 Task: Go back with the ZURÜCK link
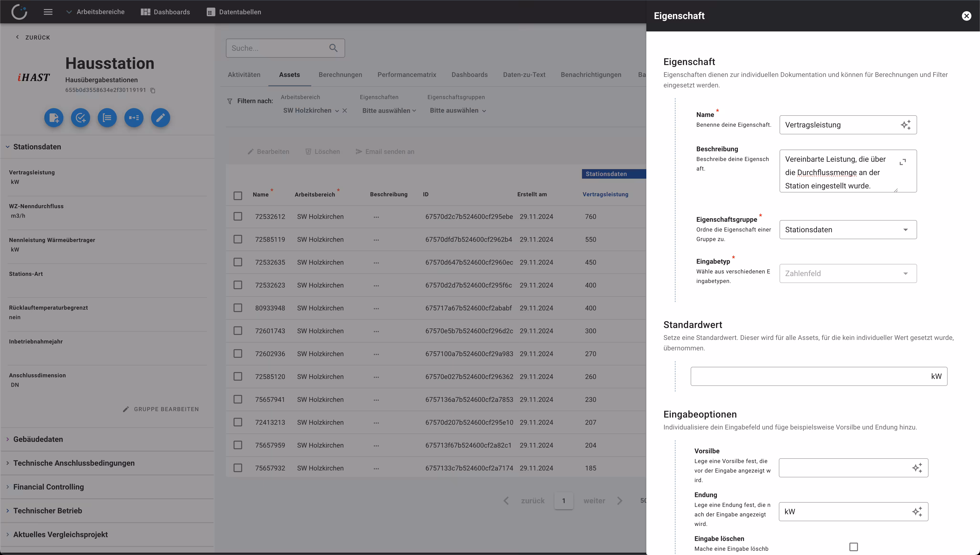coord(33,37)
